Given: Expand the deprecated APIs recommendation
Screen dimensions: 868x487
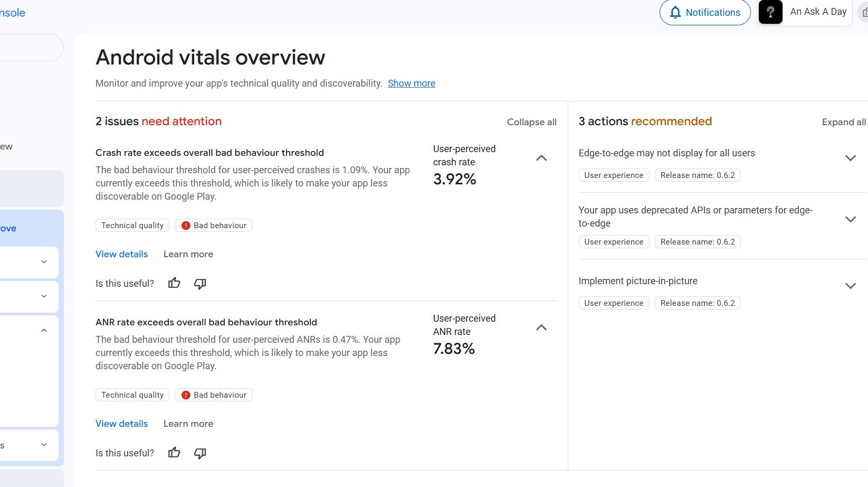Looking at the screenshot, I should (850, 219).
